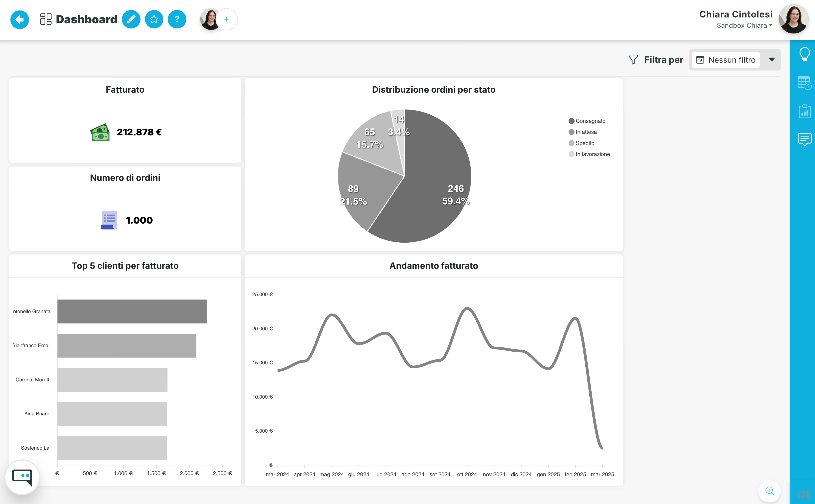
Task: Toggle the In attesa legend entry
Action: point(586,132)
